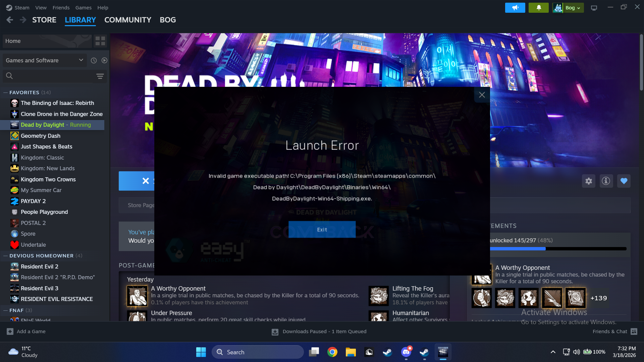Switch to the LIBRARY tab
Screen dimensions: 644x362
(80, 20)
